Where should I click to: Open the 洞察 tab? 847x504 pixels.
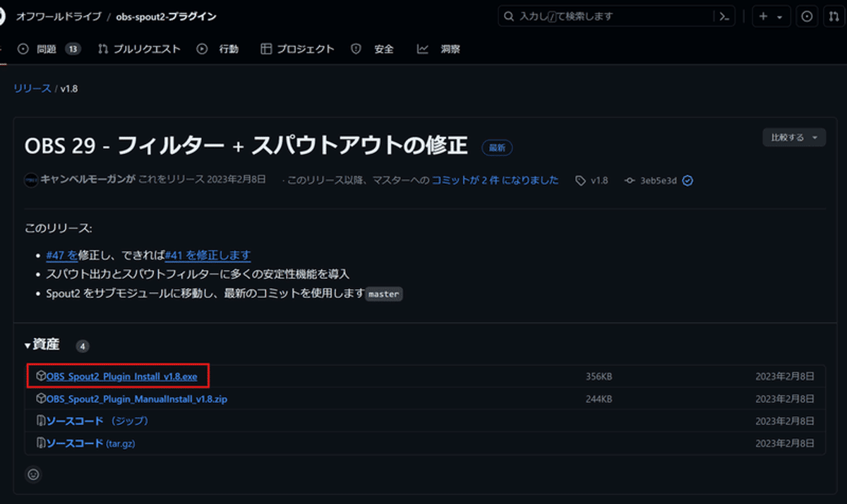439,49
